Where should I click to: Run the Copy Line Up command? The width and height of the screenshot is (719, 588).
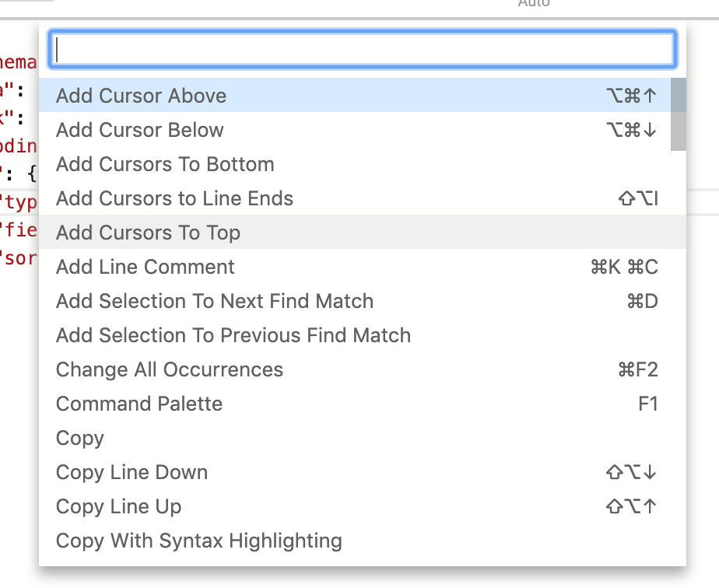(x=118, y=506)
